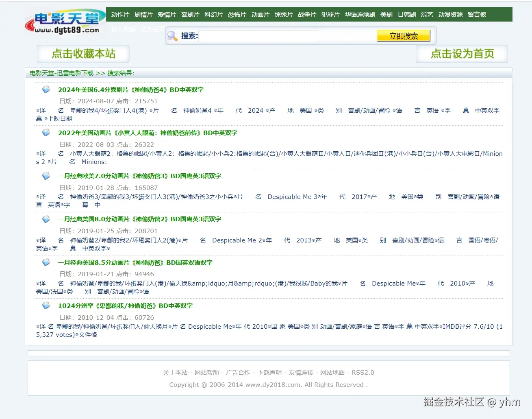The image size is (532, 419).
Task: Open 一月经典欧美7.0分动画片《神偷奶爸3》 link
Action: pos(139,176)
